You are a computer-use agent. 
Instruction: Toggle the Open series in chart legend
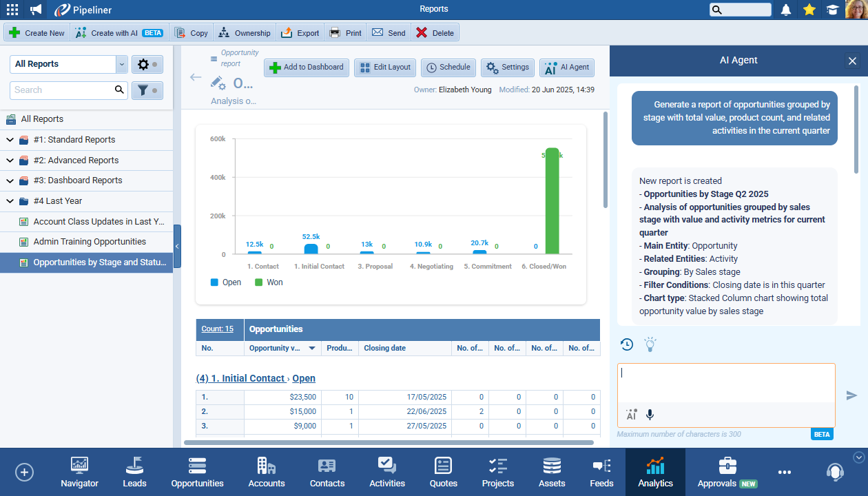pos(226,282)
